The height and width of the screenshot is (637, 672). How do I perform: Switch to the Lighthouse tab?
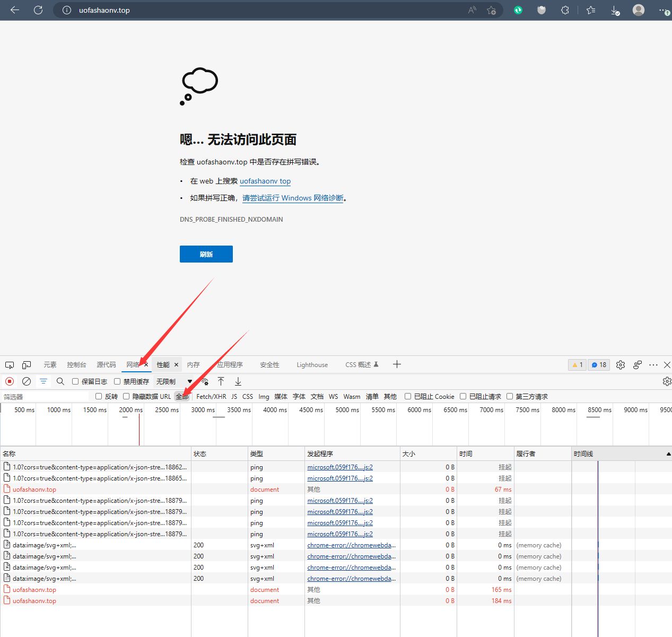pyautogui.click(x=312, y=365)
